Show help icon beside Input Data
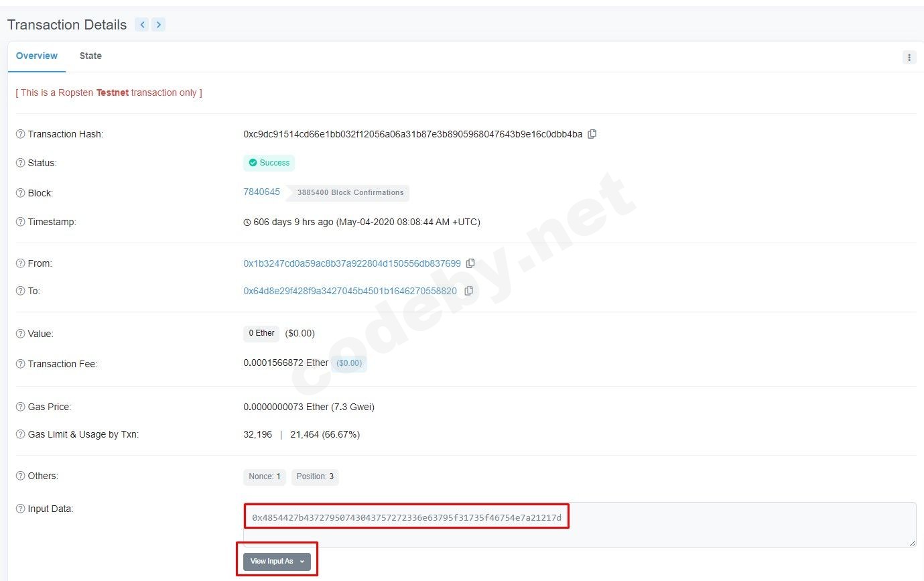Viewport: 924px width, 581px height. click(x=20, y=509)
